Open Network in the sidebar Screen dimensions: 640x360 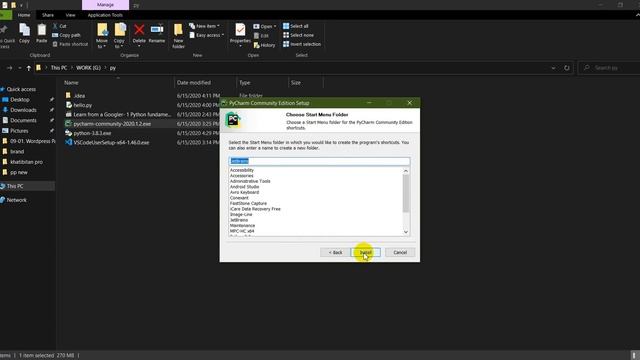click(17, 200)
